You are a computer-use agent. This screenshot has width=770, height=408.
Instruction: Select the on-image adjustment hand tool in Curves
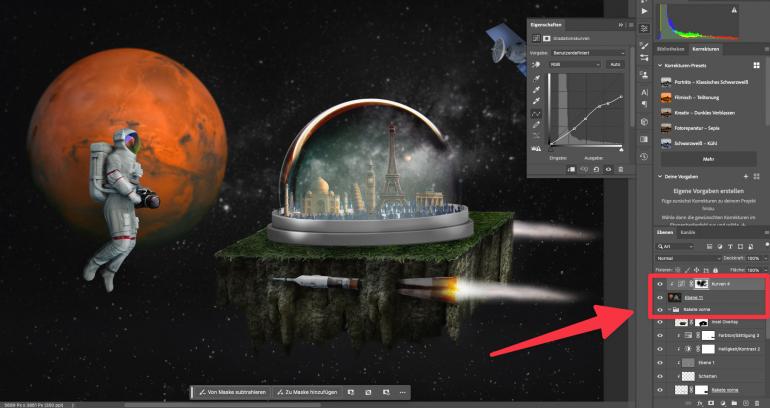coord(537,64)
